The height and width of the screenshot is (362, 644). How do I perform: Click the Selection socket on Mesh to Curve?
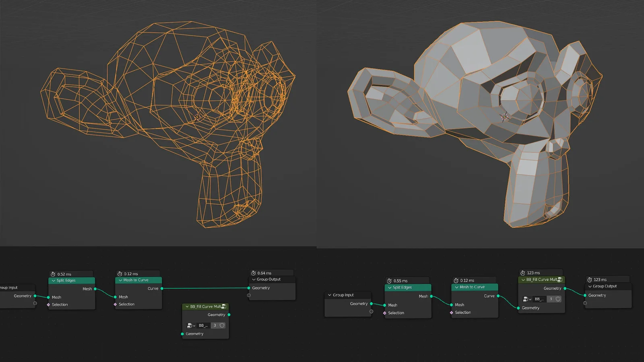115,304
